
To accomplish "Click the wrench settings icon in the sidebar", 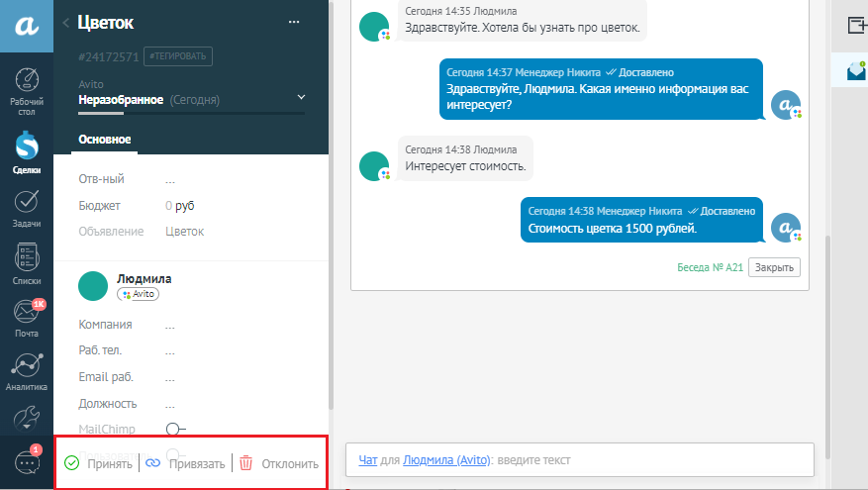I will (x=27, y=418).
